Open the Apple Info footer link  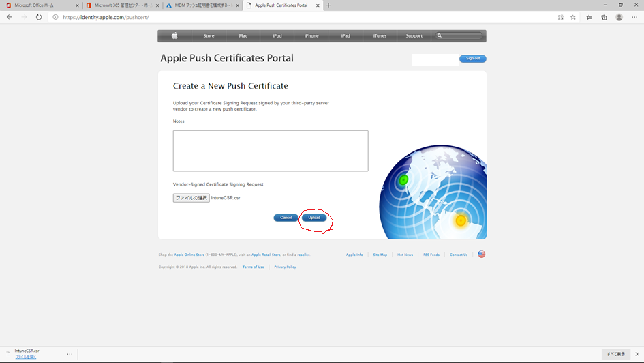click(354, 255)
